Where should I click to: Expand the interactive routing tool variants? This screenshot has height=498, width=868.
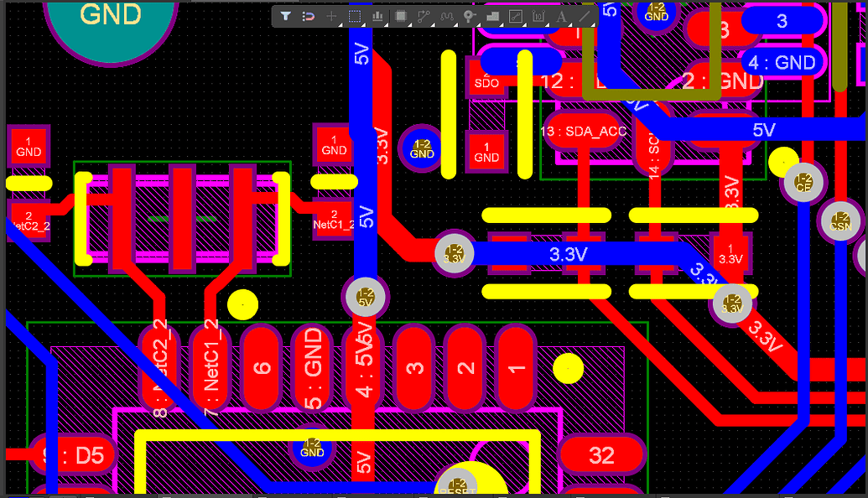click(434, 23)
